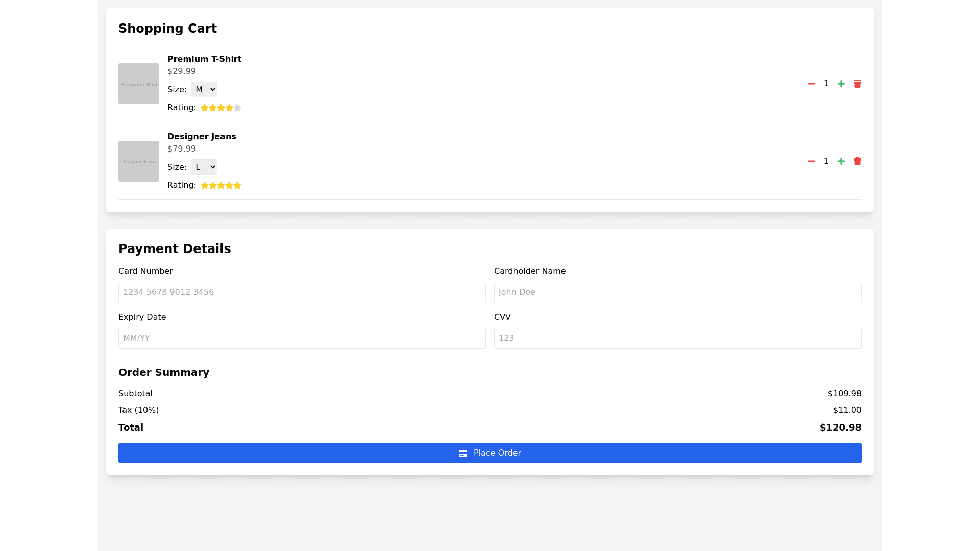Remove Designer Jeans using trash icon
This screenshot has width=980, height=551.
pos(857,161)
